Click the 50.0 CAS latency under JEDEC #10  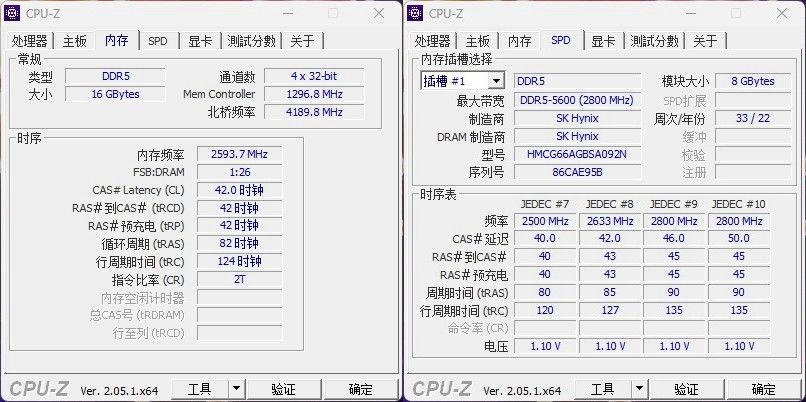[739, 239]
